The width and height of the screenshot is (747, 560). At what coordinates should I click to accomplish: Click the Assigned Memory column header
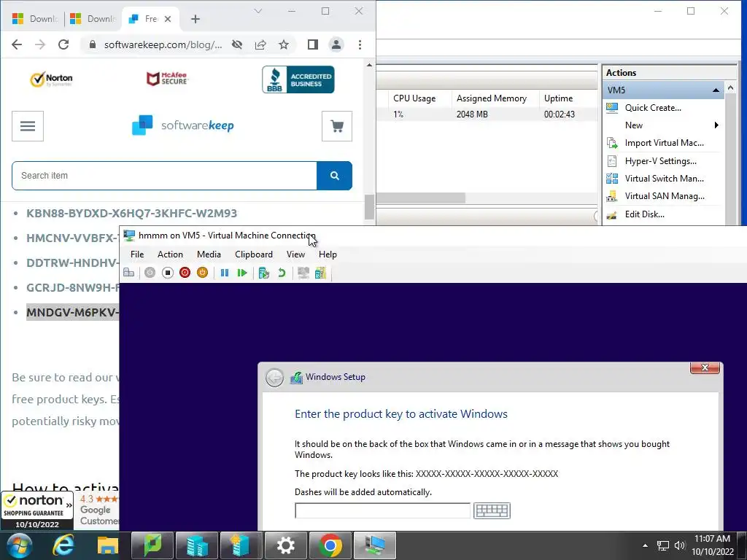point(492,98)
